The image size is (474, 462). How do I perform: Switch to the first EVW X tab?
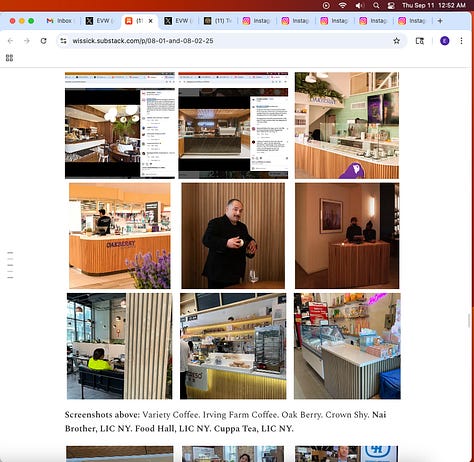coord(99,21)
